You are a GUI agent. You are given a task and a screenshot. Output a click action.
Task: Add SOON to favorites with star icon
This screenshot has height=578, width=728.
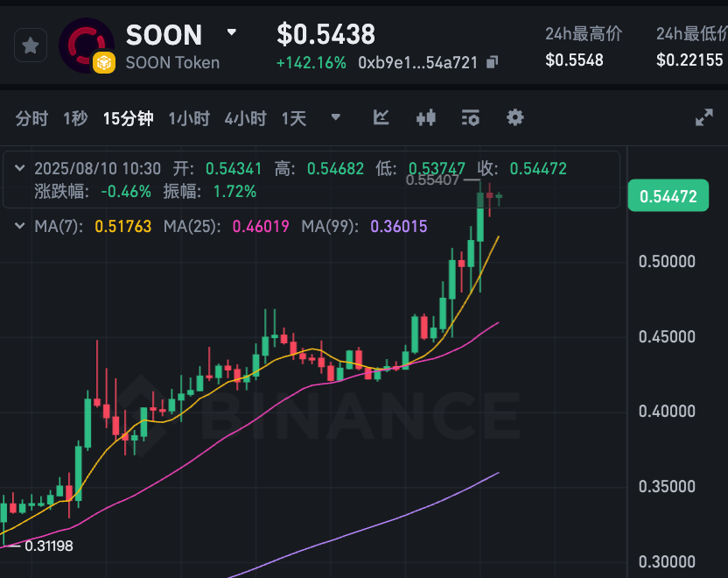coord(31,46)
